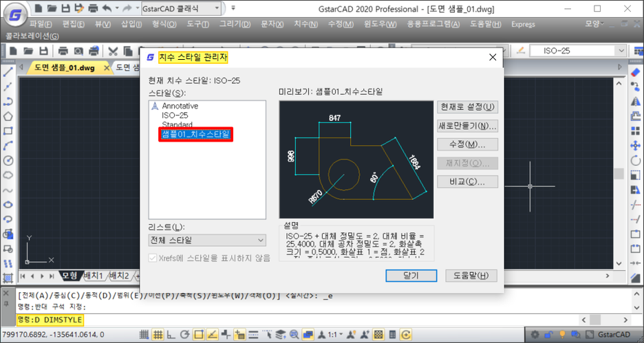Open the 치수(N) menu
644x343 pixels.
[305, 24]
